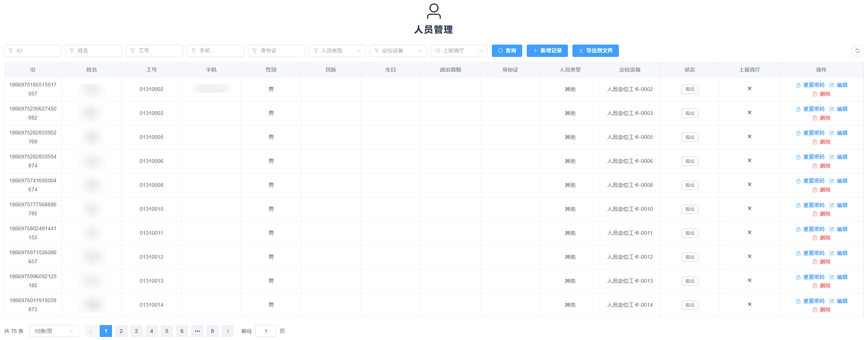Viewport: 868px width, 340px height.
Task: Open the 人员类型 filter dropdown
Action: [x=337, y=51]
